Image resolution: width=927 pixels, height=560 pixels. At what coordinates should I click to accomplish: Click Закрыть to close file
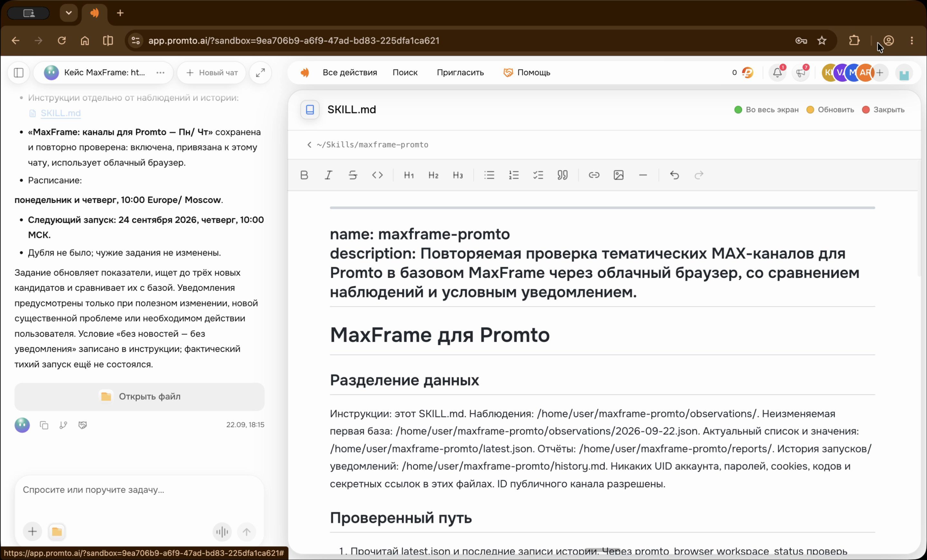point(883,110)
